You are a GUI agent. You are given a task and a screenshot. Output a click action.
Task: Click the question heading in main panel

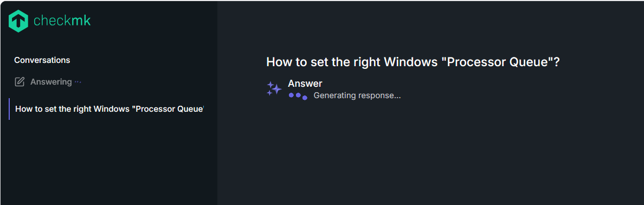(x=413, y=62)
